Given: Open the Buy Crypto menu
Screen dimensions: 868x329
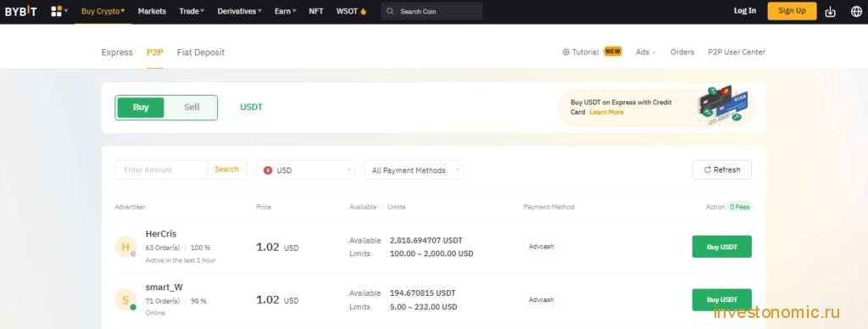Looking at the screenshot, I should click(103, 11).
